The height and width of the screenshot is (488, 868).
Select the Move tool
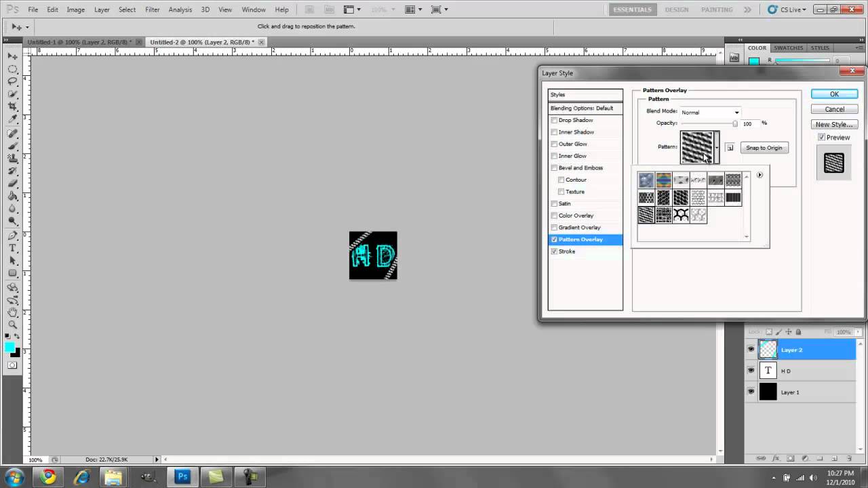click(13, 56)
